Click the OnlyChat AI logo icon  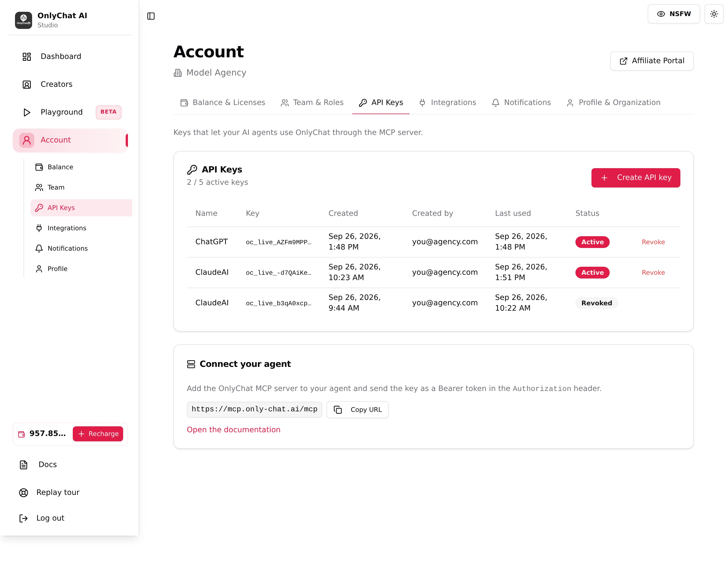pos(23,20)
